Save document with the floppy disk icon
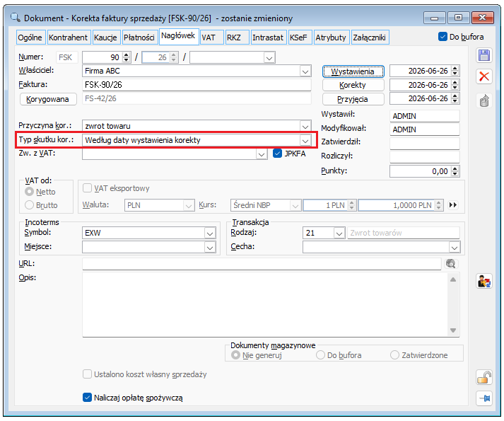The height and width of the screenshot is (421, 504). tap(484, 55)
